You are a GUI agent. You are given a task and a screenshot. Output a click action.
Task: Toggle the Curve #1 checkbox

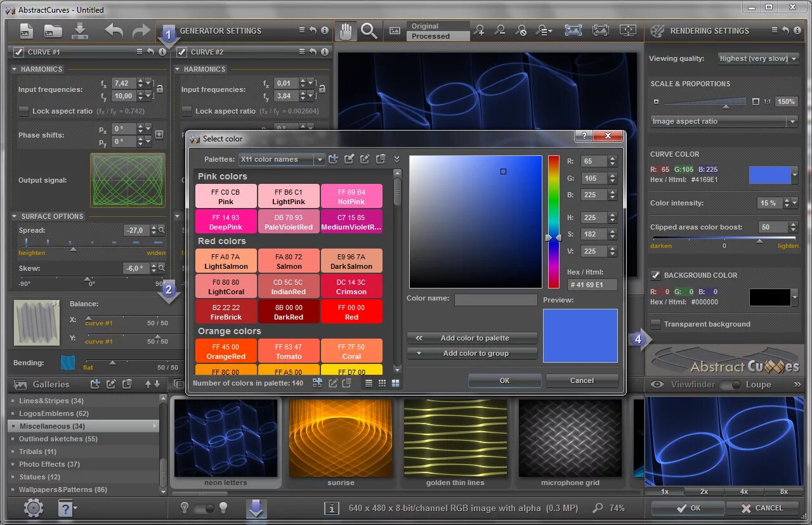tap(18, 52)
